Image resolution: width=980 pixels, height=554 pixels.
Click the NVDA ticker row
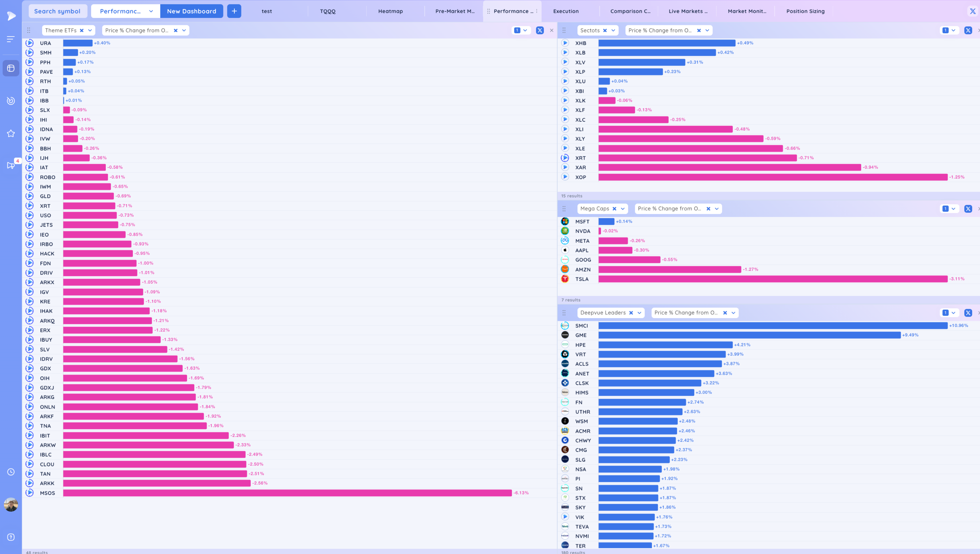point(769,231)
